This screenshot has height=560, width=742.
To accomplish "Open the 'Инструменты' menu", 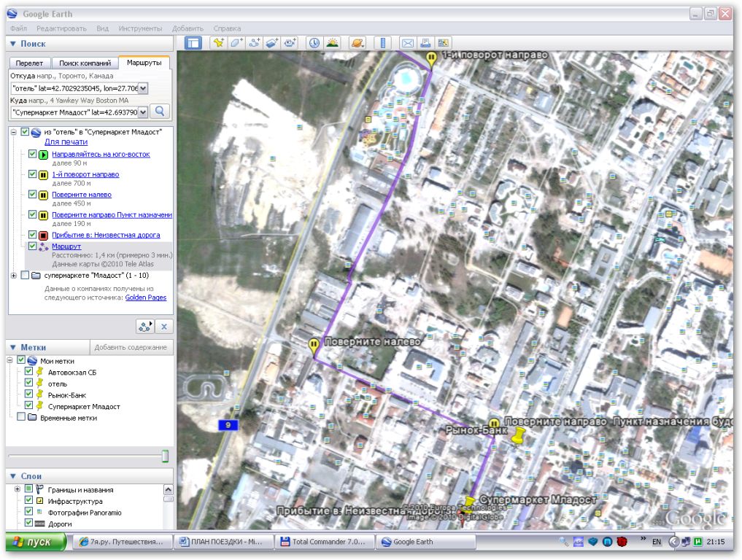I will point(140,28).
